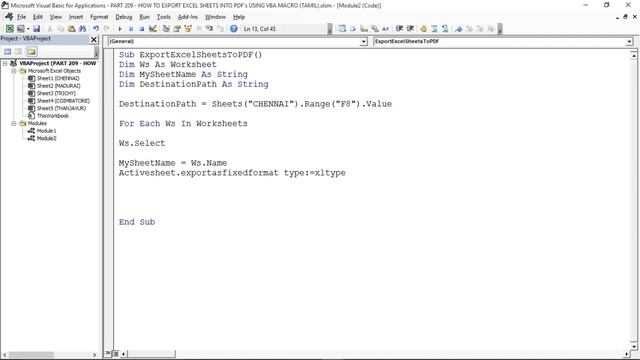
Task: Select Sheet4 (COIMBATORE) in project tree
Action: 63,101
